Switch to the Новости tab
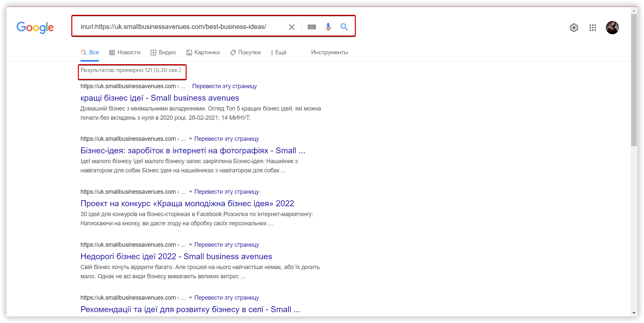 pos(125,52)
